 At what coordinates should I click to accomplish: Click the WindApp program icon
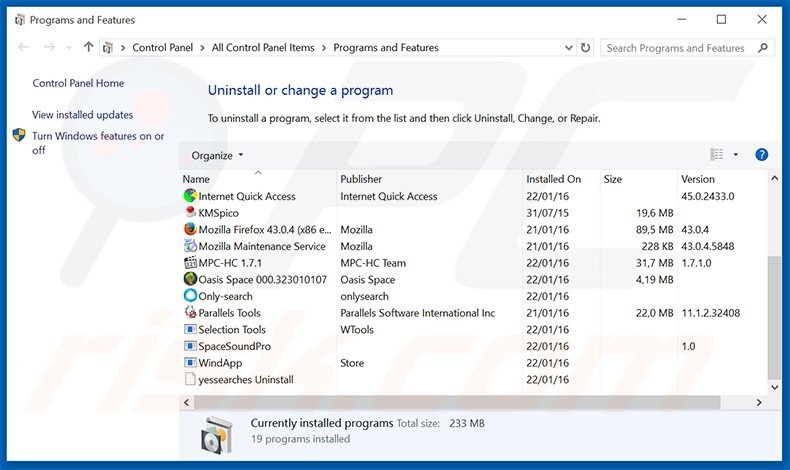190,362
